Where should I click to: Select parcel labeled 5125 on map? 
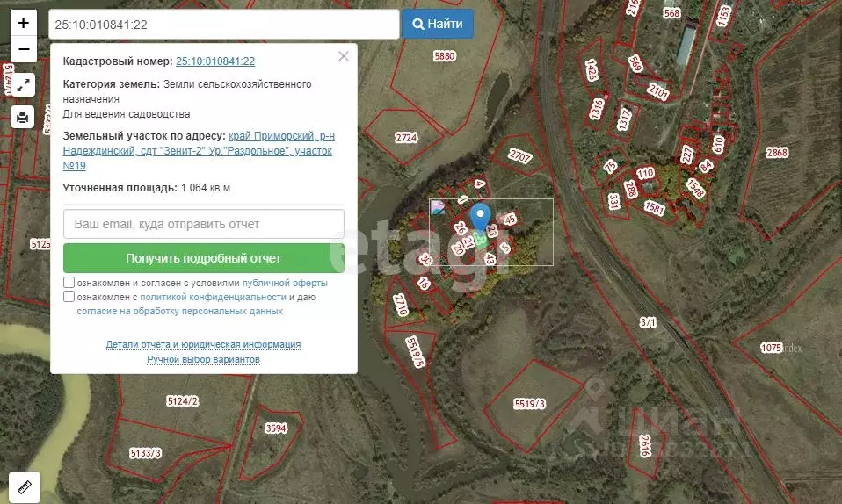pos(40,244)
